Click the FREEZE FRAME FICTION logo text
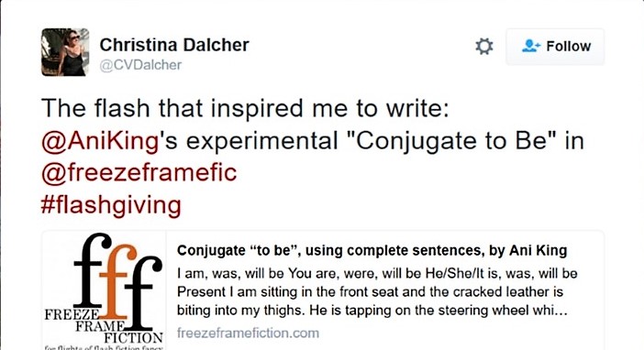This screenshot has height=350, width=644. [x=104, y=326]
